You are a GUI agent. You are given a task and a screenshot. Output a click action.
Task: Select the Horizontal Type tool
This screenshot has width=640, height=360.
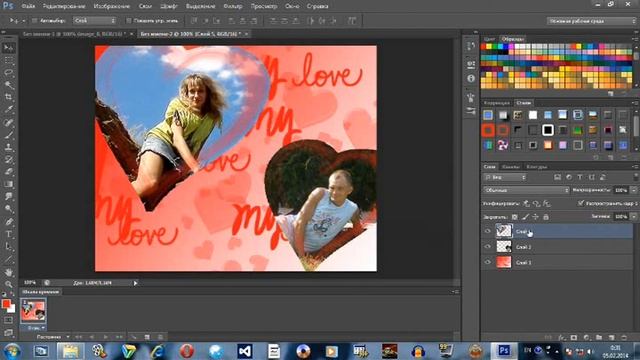tap(9, 234)
